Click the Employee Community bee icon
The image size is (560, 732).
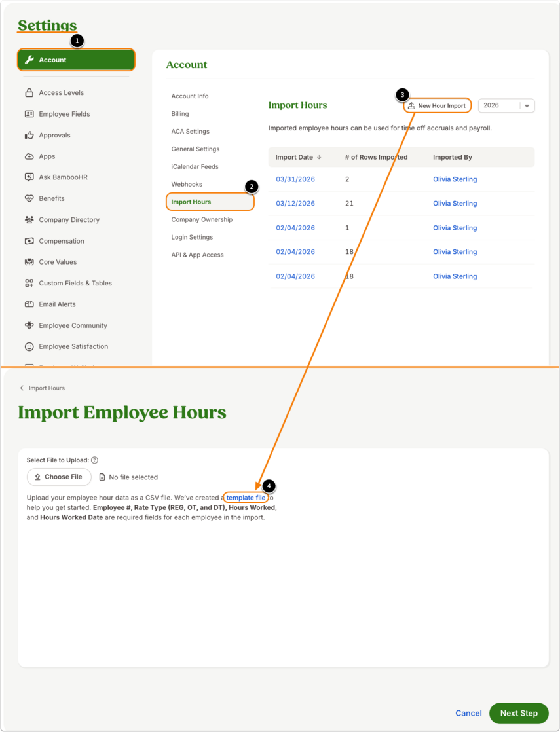(29, 325)
